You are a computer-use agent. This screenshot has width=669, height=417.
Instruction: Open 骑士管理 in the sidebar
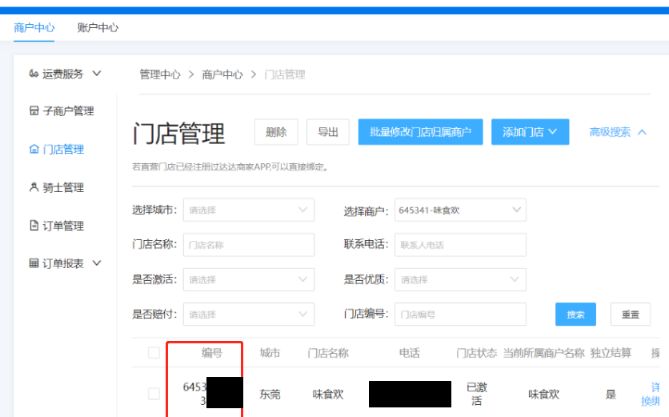63,187
